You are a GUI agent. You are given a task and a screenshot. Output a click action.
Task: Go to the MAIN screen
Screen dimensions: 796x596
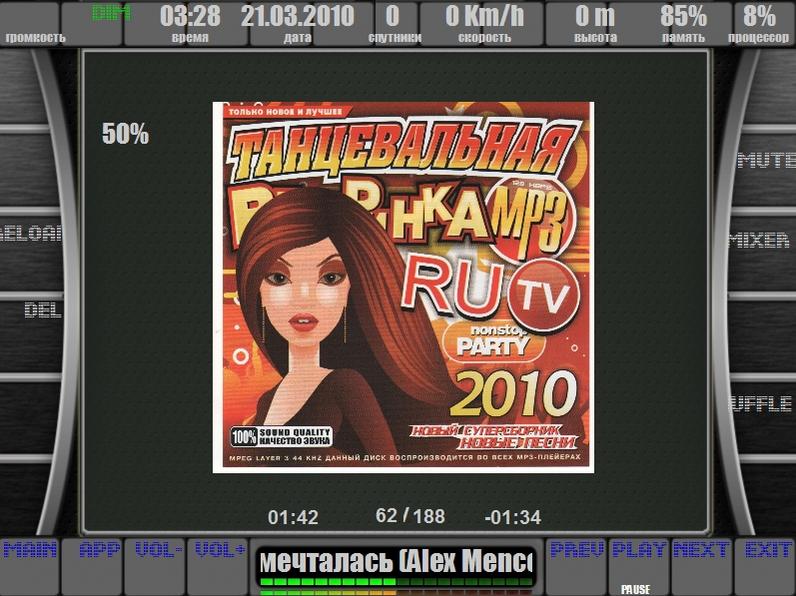point(29,551)
